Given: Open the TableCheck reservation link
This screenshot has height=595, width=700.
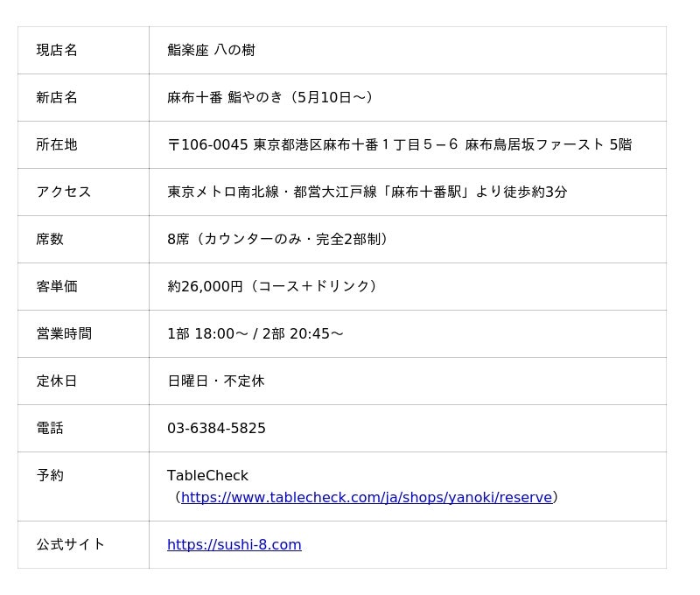Looking at the screenshot, I should [366, 498].
